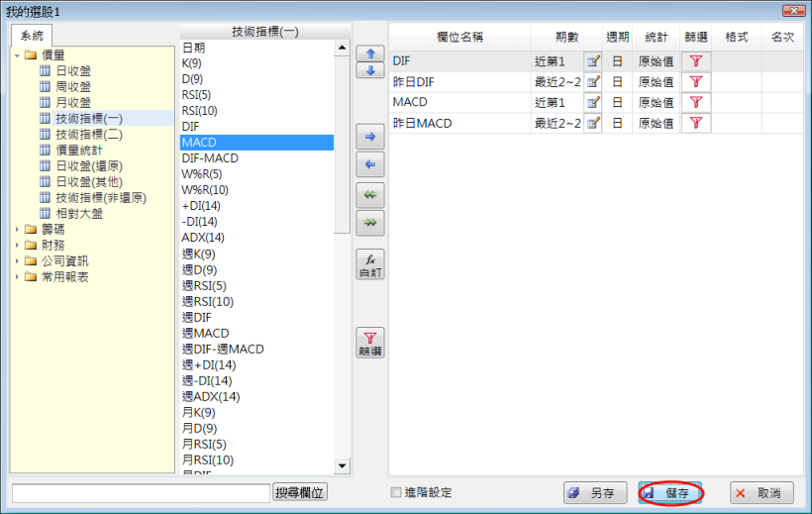This screenshot has height=514, width=812.
Task: Click the remove field left arrow
Action: 369,165
